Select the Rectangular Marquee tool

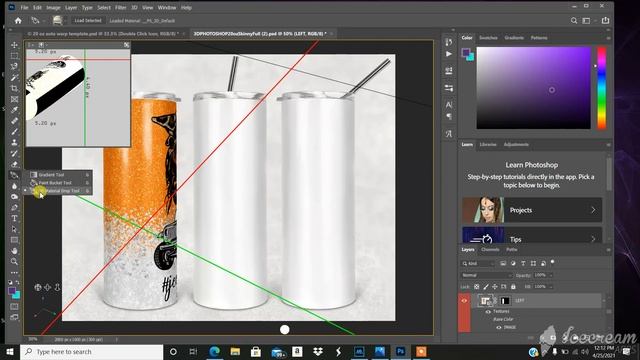click(x=14, y=56)
